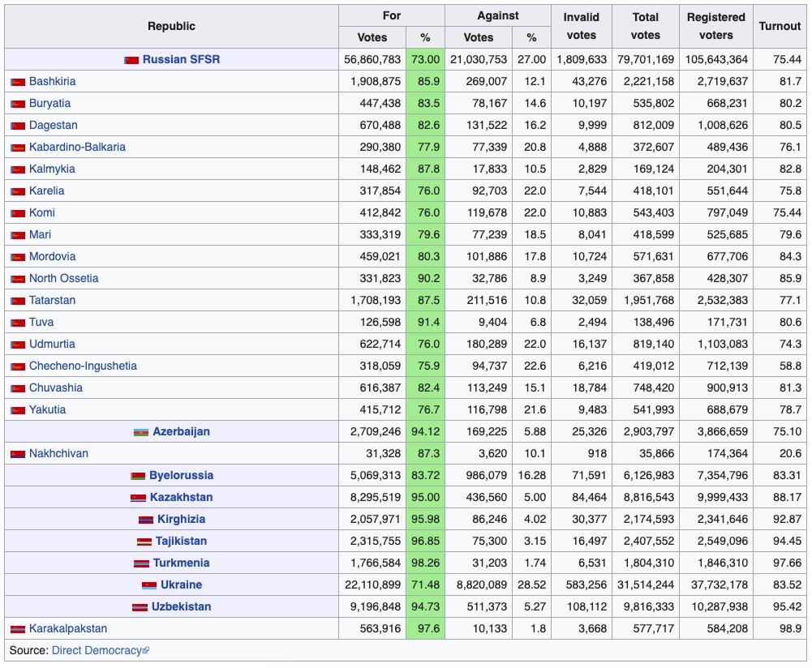Click the Kalmykia flag icon
This screenshot has width=812, height=668.
pos(18,169)
